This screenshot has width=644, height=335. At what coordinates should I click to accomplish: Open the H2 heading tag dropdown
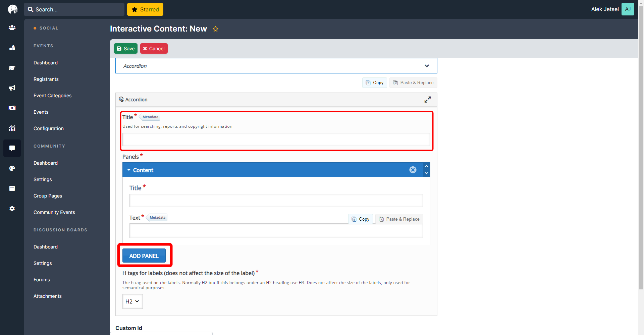(132, 301)
